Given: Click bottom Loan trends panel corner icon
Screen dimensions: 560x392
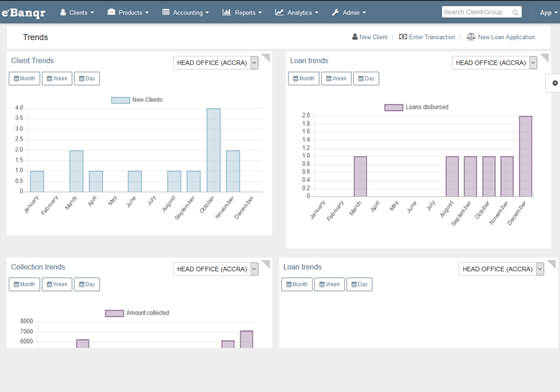Looking at the screenshot, I should point(552,264).
